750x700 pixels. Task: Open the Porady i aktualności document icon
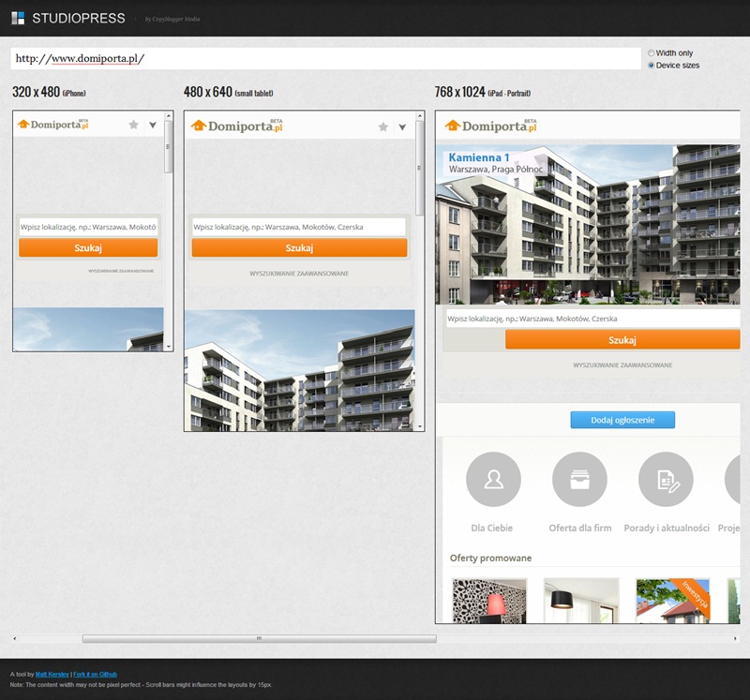(x=666, y=480)
